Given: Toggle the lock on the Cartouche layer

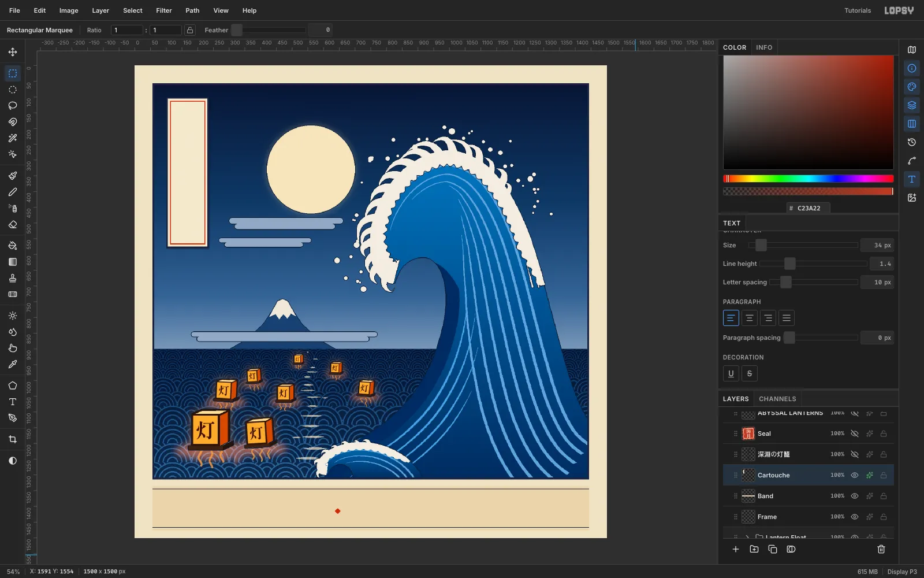Looking at the screenshot, I should click(884, 475).
